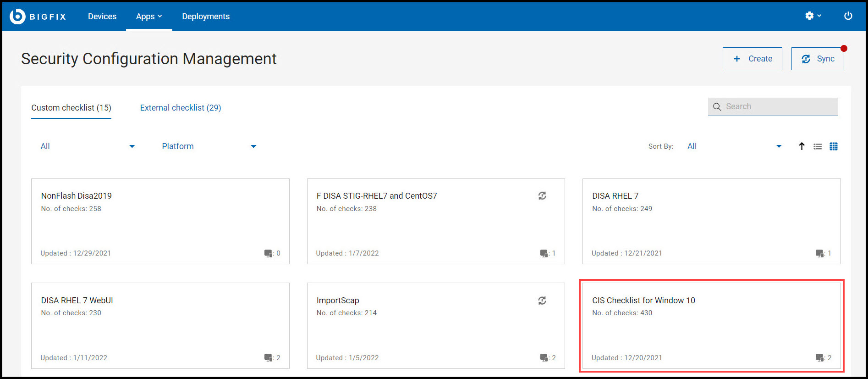Select the Custom checklist tab
The image size is (868, 379).
[x=71, y=108]
